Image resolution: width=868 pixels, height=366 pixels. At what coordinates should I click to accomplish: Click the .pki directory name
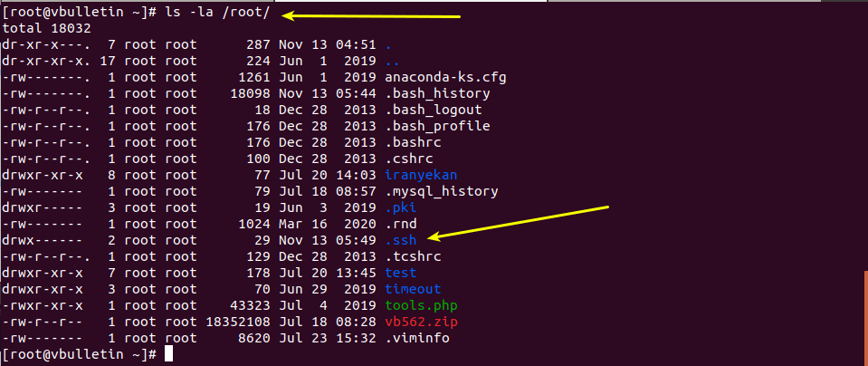401,207
